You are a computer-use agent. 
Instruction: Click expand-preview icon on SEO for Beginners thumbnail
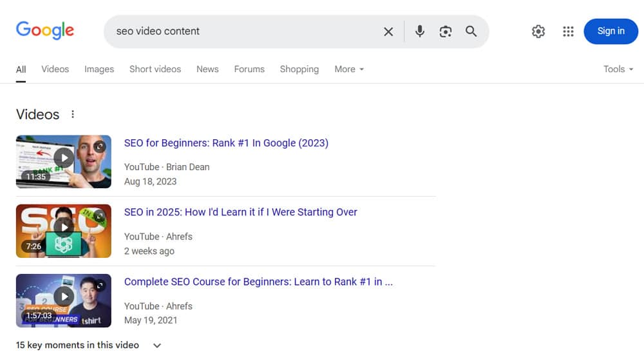(99, 146)
